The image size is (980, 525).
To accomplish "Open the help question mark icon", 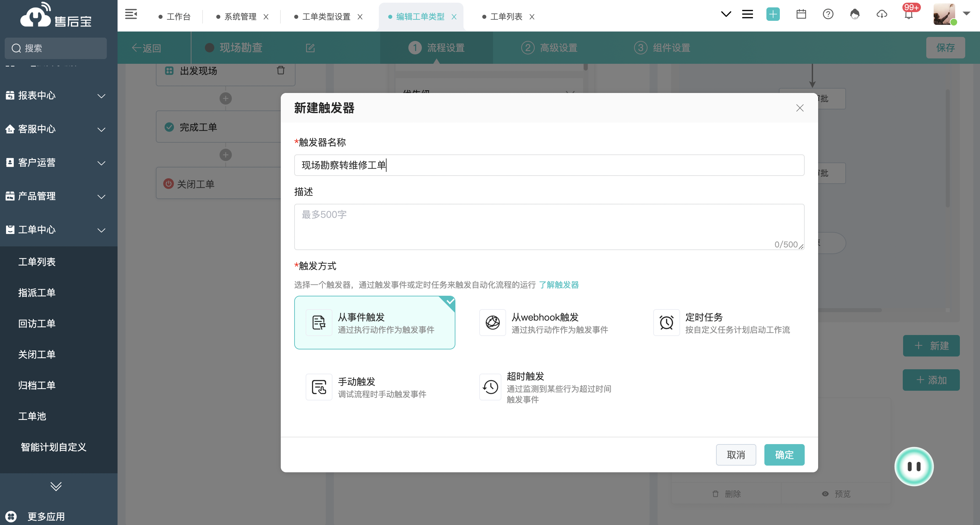I will tap(828, 14).
